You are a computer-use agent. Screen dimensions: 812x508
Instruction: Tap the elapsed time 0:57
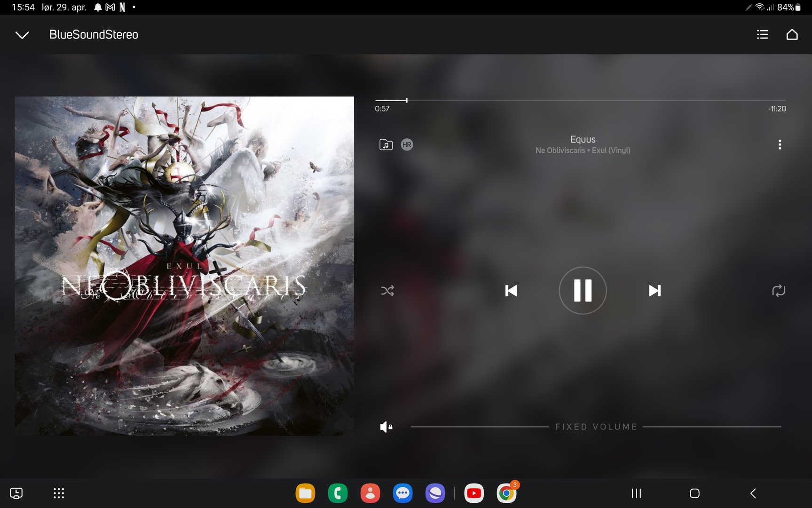point(382,109)
